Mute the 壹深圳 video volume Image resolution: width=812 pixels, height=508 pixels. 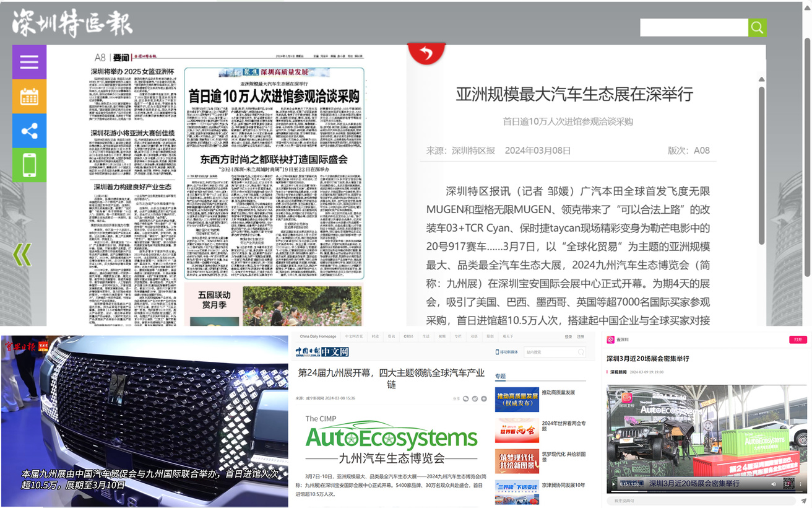tap(773, 484)
